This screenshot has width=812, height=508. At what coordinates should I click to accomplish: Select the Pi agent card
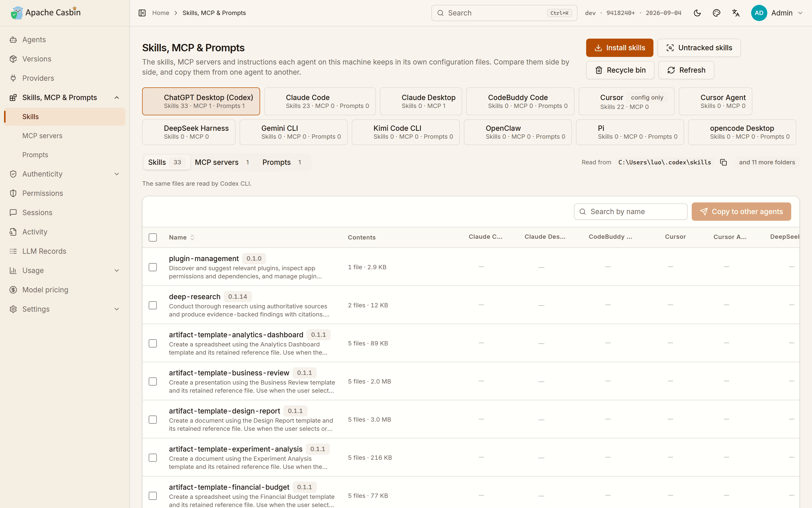[630, 132]
